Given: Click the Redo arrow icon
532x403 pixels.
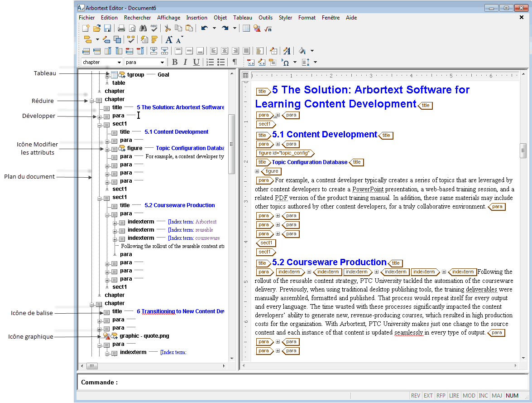Looking at the screenshot, I should point(225,28).
